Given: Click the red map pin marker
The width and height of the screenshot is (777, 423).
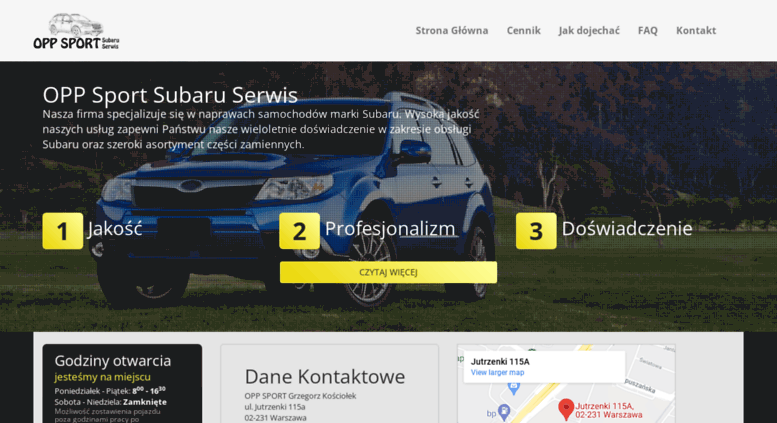Looking at the screenshot, I should coord(566,409).
